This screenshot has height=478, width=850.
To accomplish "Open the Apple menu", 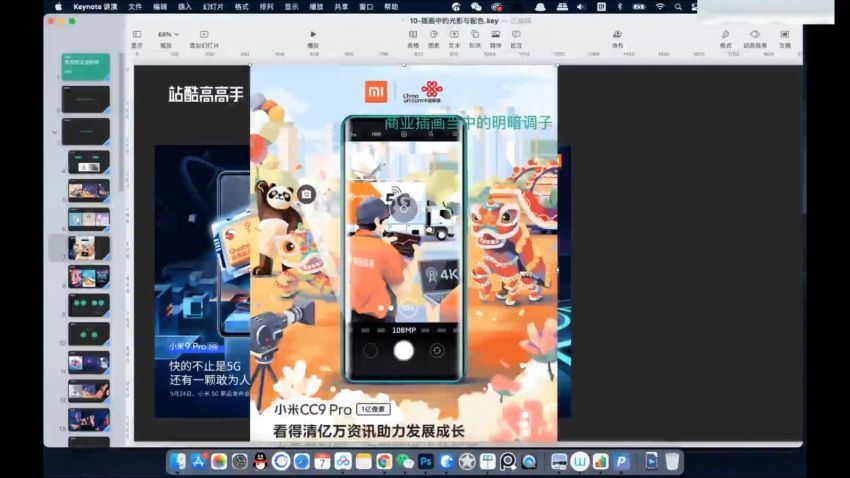I will 59,7.
